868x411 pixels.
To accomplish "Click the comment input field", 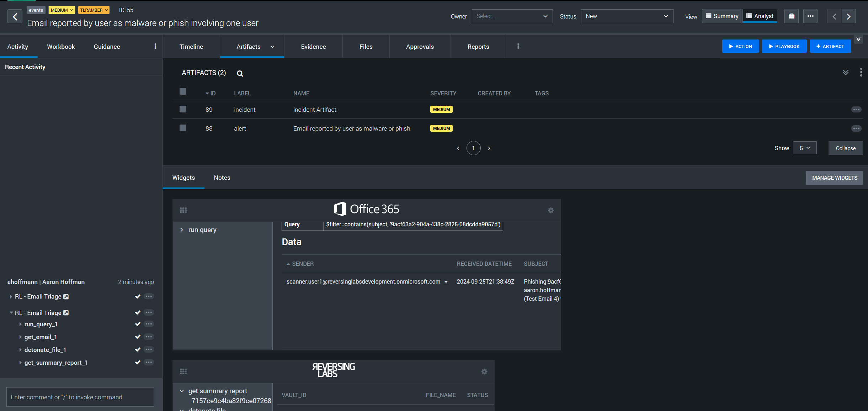I will 80,397.
